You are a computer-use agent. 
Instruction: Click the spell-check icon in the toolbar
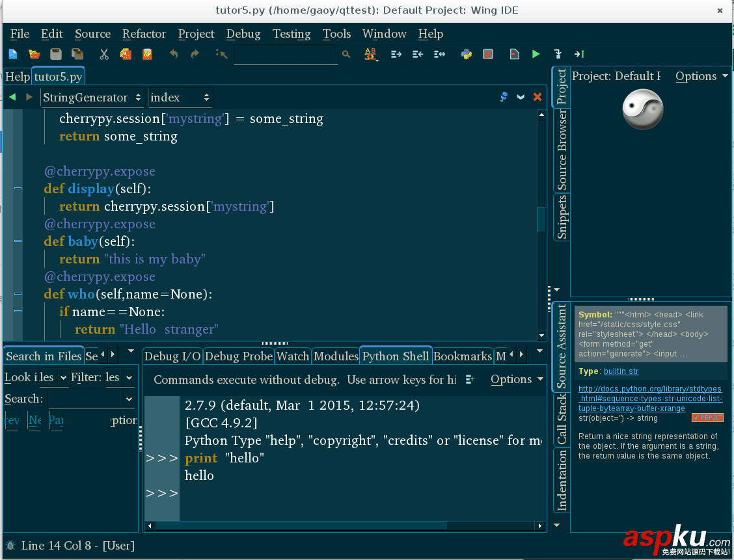371,55
